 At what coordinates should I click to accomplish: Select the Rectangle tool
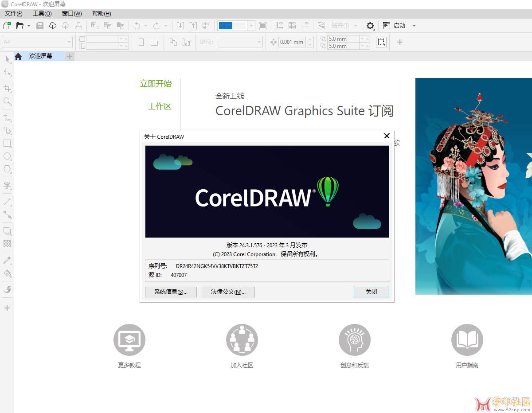coord(7,143)
